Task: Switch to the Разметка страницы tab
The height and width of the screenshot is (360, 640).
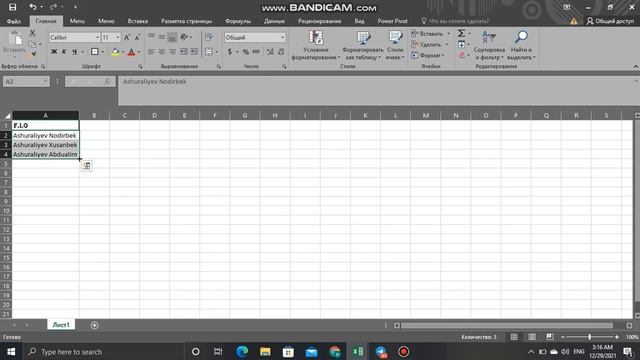Action: tap(186, 21)
